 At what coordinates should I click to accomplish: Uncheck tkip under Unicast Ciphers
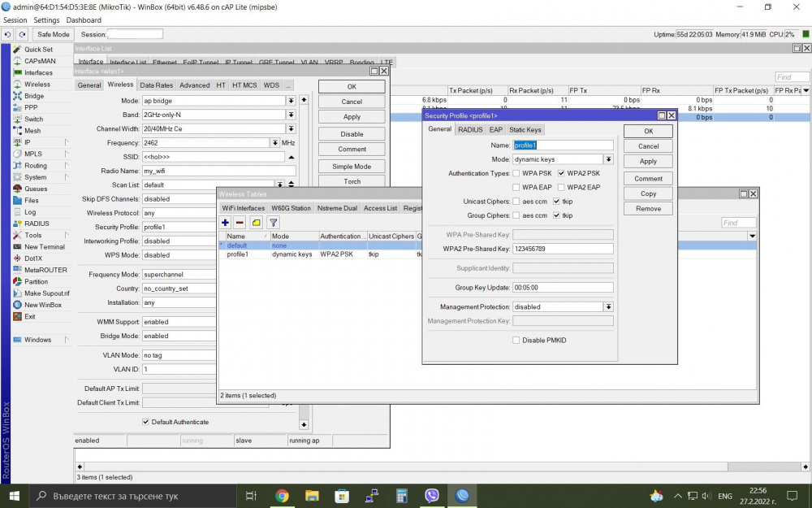tap(556, 202)
